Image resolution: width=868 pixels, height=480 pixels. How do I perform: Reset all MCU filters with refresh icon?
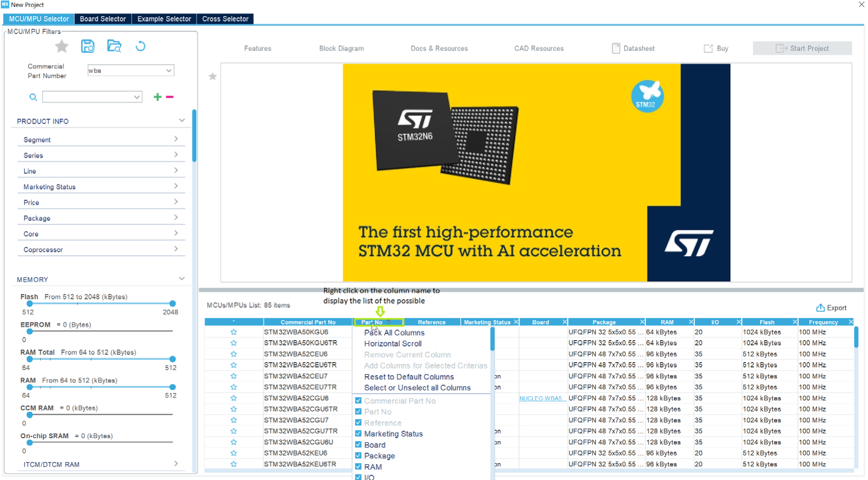(140, 46)
